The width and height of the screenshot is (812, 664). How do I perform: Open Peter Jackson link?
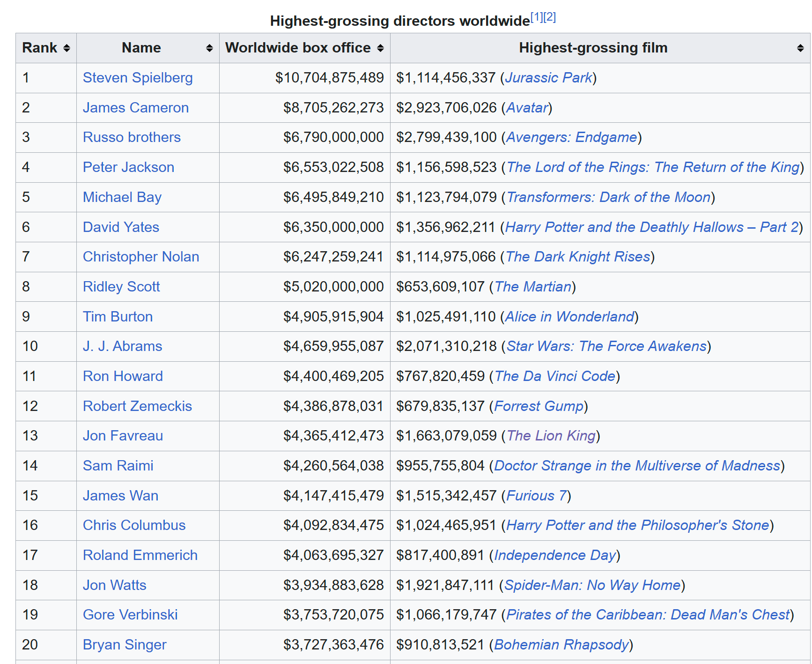(x=128, y=167)
